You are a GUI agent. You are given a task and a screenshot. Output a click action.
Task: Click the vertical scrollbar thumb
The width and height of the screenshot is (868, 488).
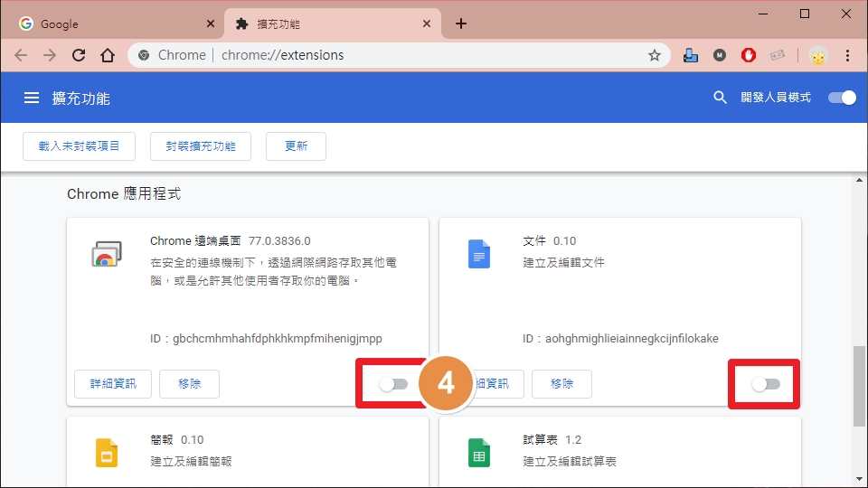coord(859,386)
